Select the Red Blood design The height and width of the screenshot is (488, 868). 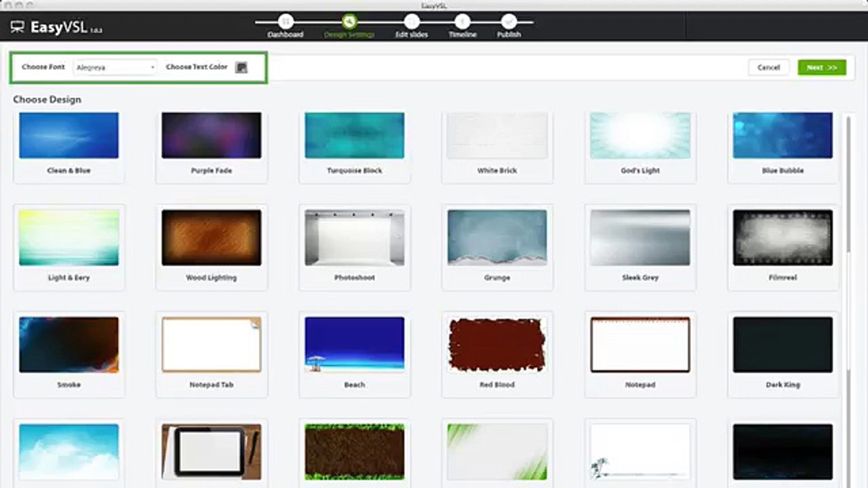click(x=496, y=345)
